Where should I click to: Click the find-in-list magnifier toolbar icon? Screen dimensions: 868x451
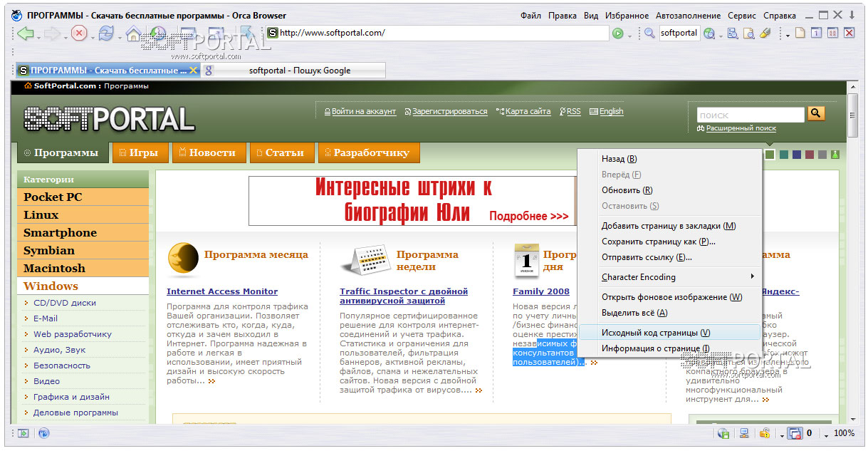pyautogui.click(x=732, y=33)
